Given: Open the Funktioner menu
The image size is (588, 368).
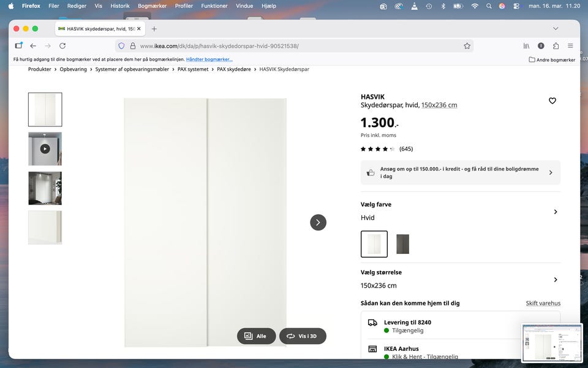Looking at the screenshot, I should tap(214, 6).
